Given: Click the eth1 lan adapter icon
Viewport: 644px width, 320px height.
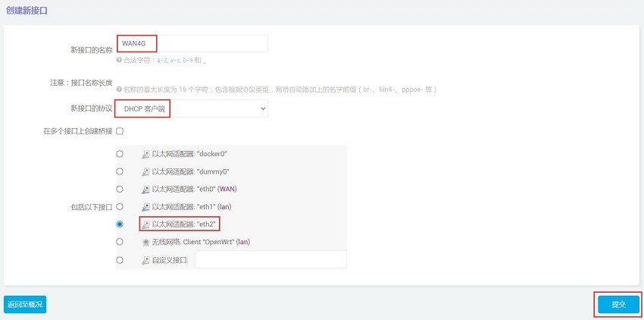Looking at the screenshot, I should [x=145, y=207].
